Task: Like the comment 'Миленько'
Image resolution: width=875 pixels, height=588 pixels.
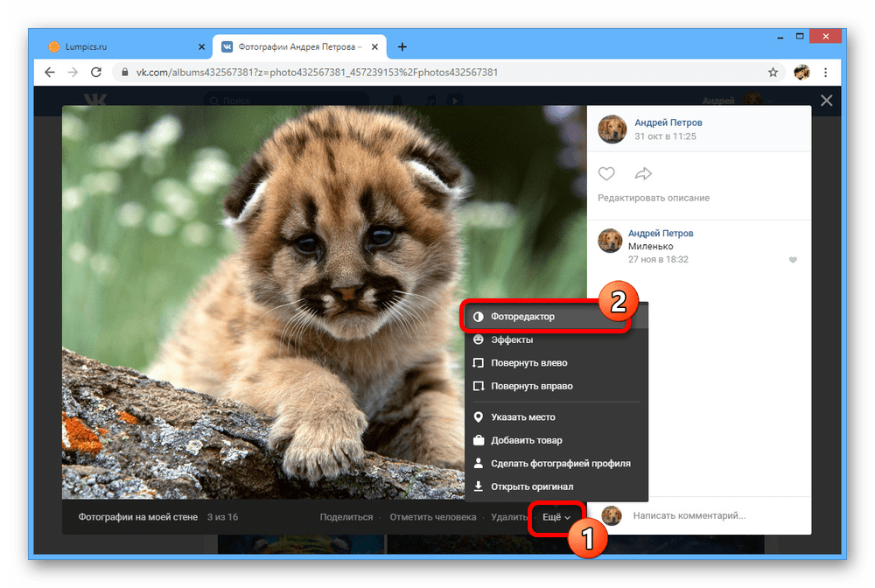Action: 793,260
